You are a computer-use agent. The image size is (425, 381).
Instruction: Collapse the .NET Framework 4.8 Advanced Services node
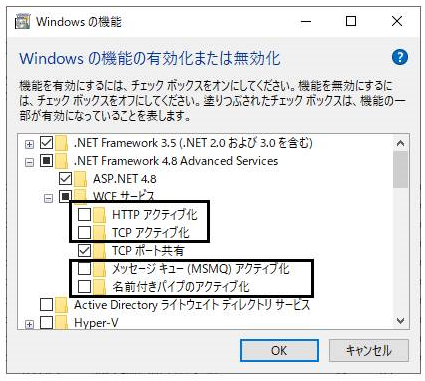click(x=30, y=162)
